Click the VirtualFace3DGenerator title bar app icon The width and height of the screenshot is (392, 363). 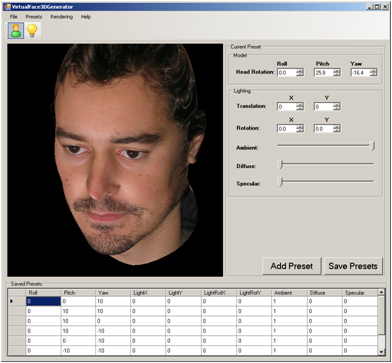click(7, 7)
